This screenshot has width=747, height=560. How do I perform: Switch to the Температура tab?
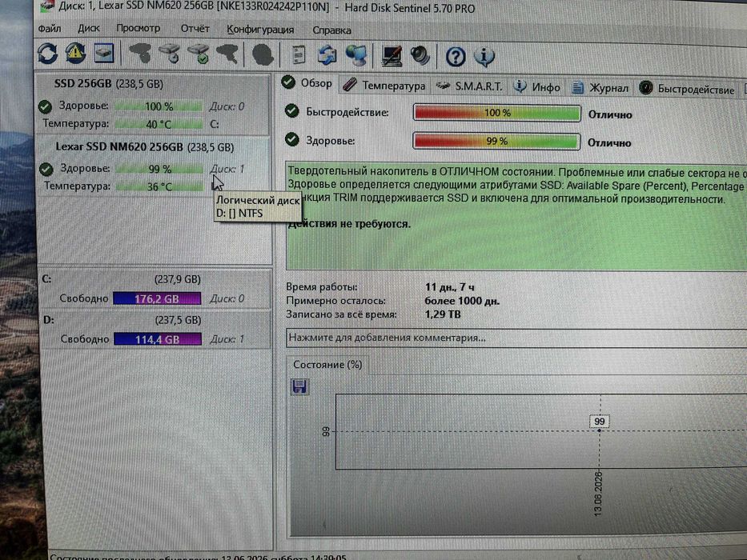point(384,86)
